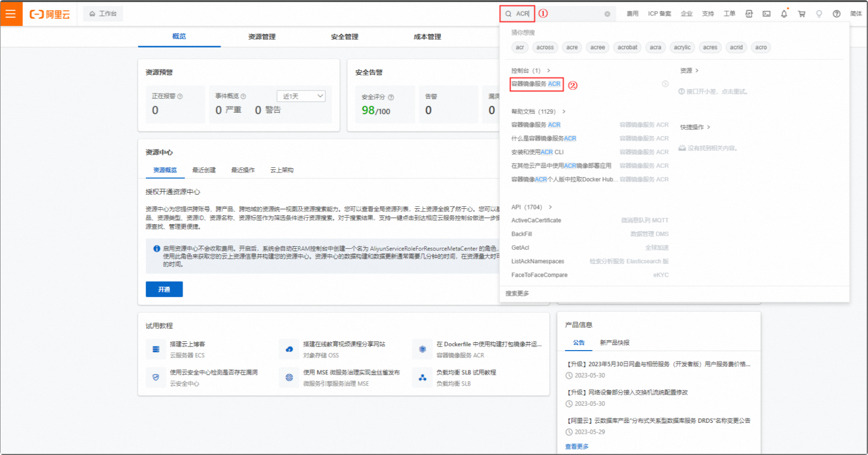868x455 pixels.
Task: Click the Alibaba Cloud logo
Action: pyautogui.click(x=50, y=14)
